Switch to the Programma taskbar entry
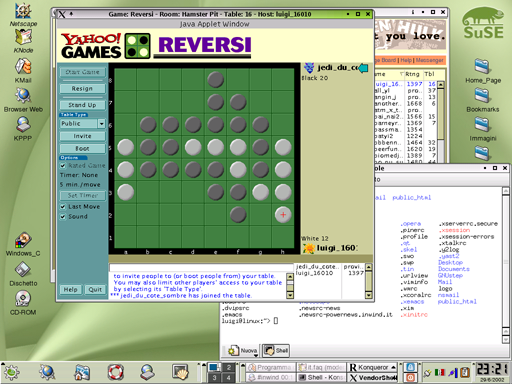 click(x=271, y=367)
